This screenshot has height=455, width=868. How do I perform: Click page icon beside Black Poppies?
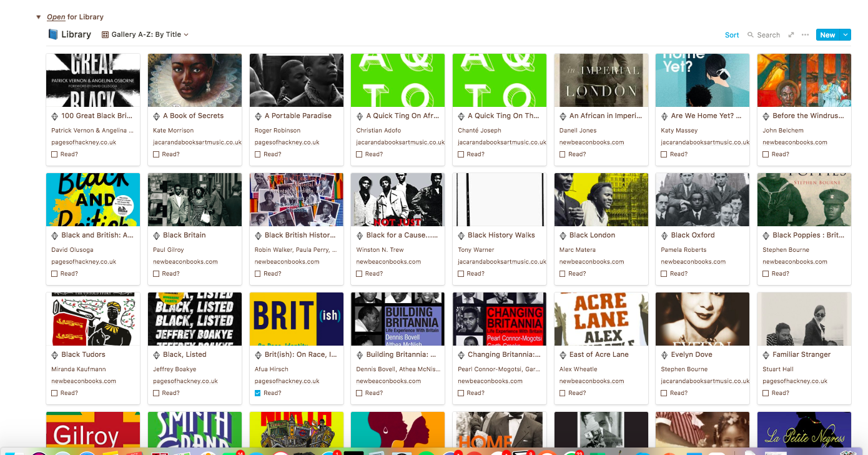coord(766,236)
